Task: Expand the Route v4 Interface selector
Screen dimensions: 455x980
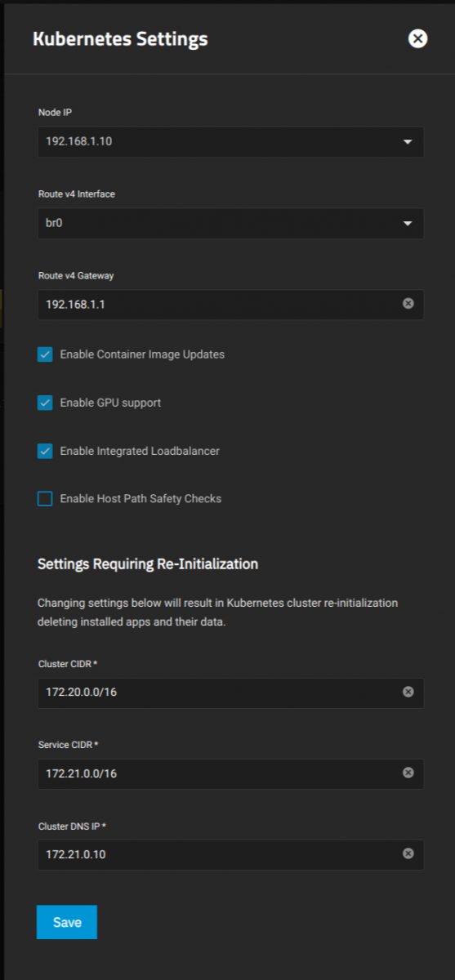Action: [230, 222]
